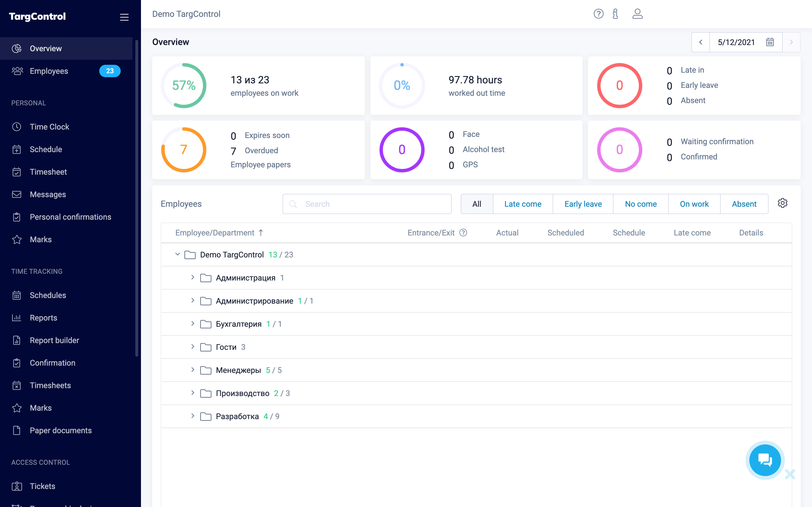Click Entrance/Exit help icon
812x507 pixels.
(x=463, y=233)
